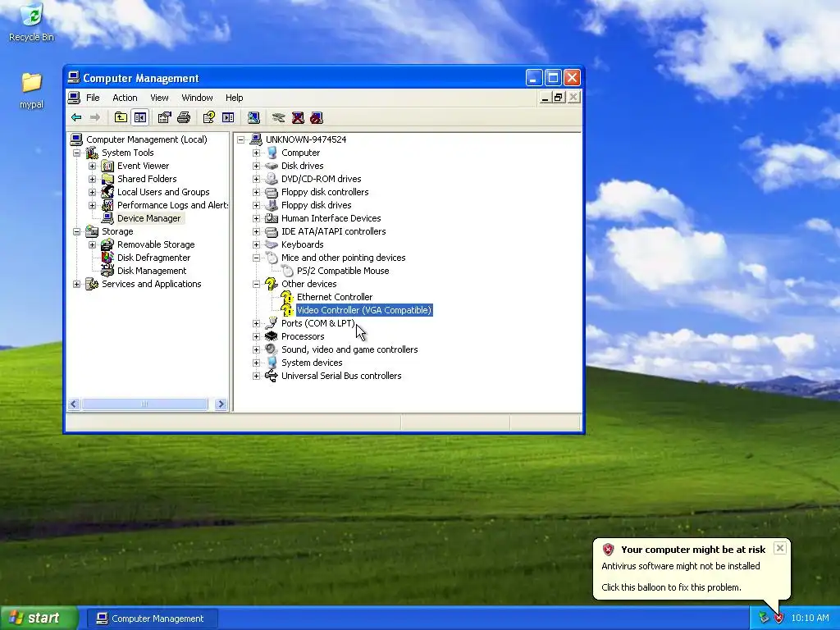Open the Help menu
This screenshot has height=630, width=840.
pyautogui.click(x=234, y=98)
